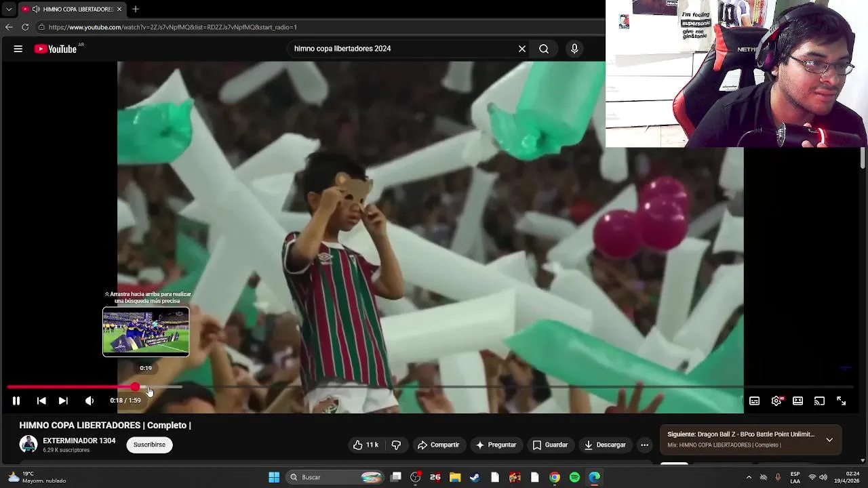
Task: Open Google Chrome from the taskbar
Action: 555,477
